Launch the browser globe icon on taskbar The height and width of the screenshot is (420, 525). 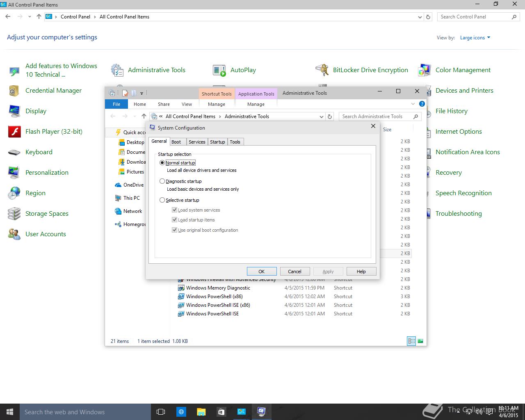coord(181,412)
